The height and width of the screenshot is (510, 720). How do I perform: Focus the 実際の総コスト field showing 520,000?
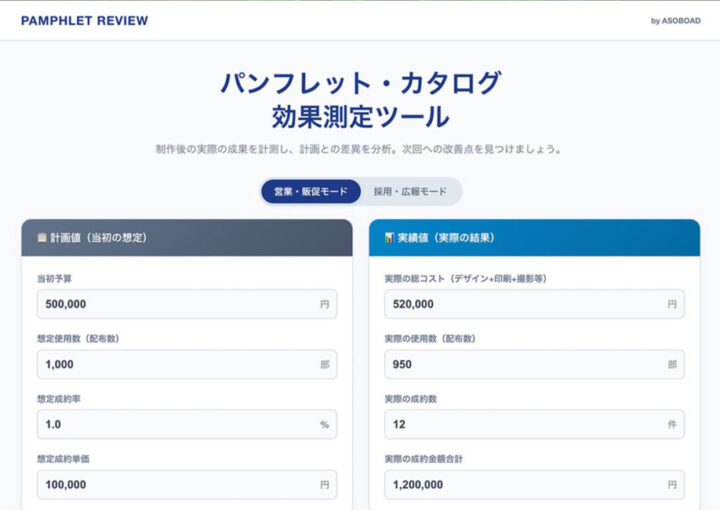tap(534, 304)
